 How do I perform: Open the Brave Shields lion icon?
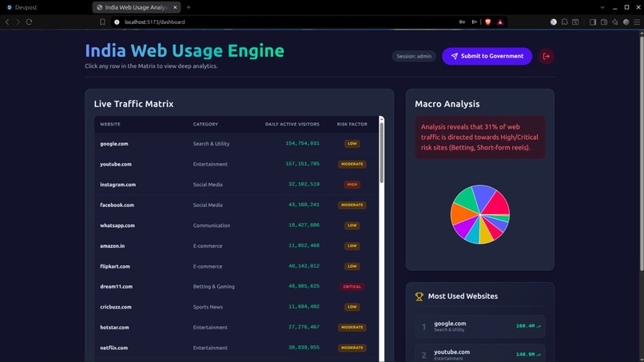[x=488, y=22]
